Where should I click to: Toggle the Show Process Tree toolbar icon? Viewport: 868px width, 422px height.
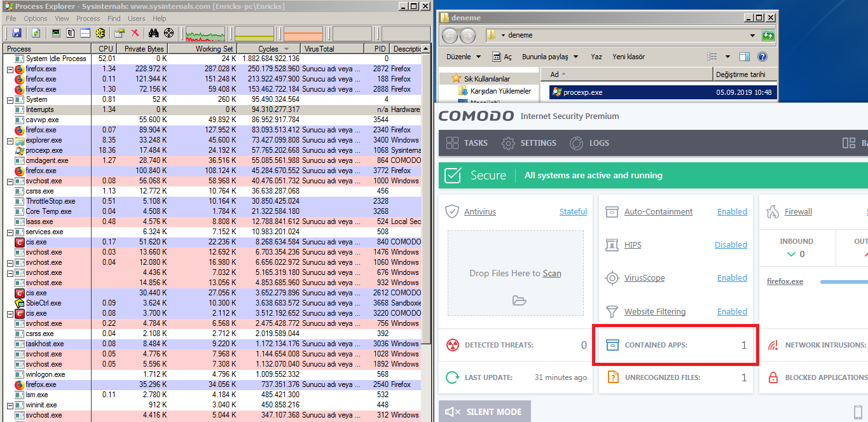71,32
